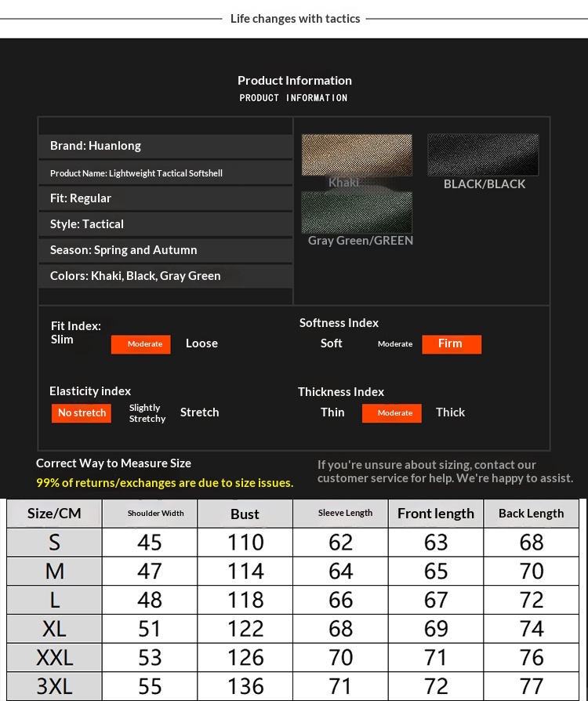Screen dimensions: 588x701
Task: Select the XL size row label
Action: tap(54, 629)
